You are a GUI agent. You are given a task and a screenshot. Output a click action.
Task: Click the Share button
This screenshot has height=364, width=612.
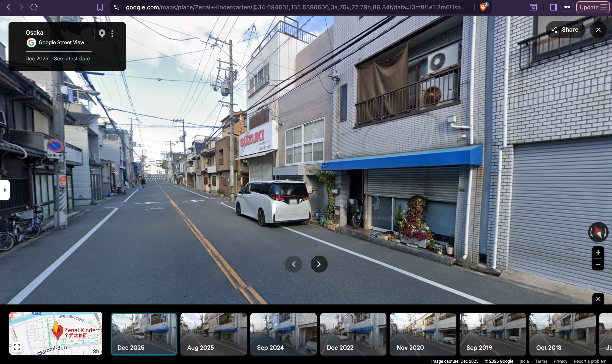(565, 30)
